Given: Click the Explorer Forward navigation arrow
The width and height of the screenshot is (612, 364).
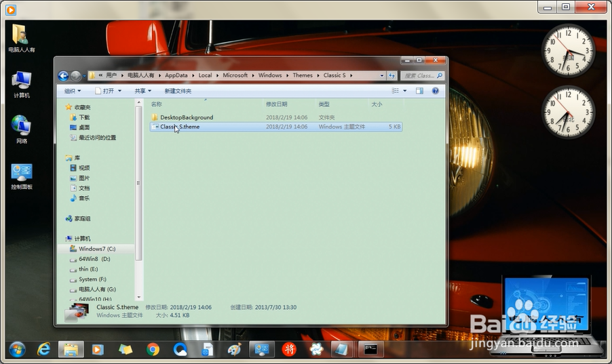Looking at the screenshot, I should coord(76,76).
